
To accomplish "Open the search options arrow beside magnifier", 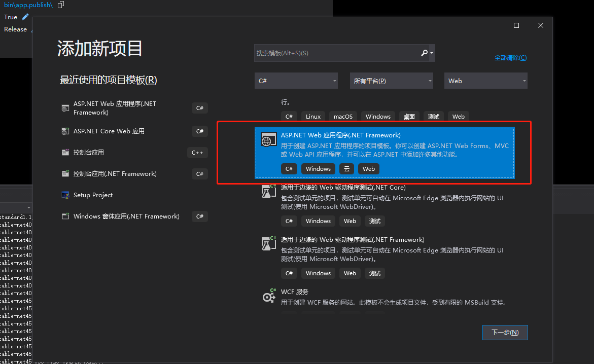I will point(432,53).
